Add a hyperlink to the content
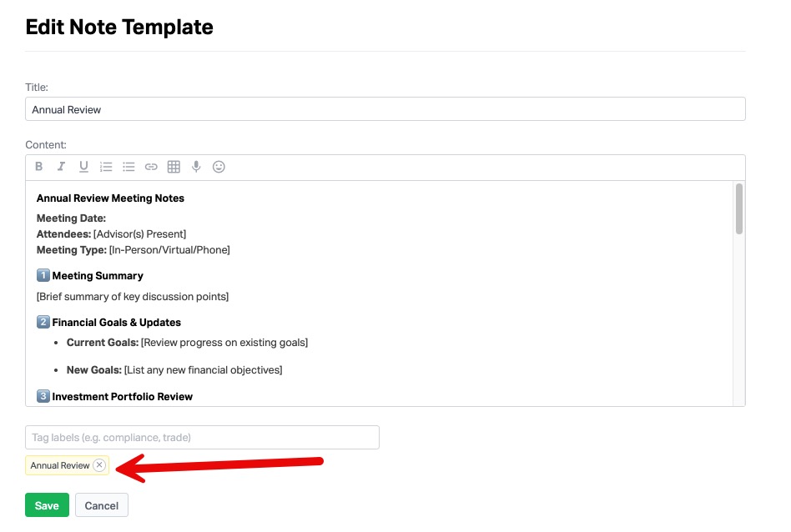The height and width of the screenshot is (532, 791). click(151, 167)
